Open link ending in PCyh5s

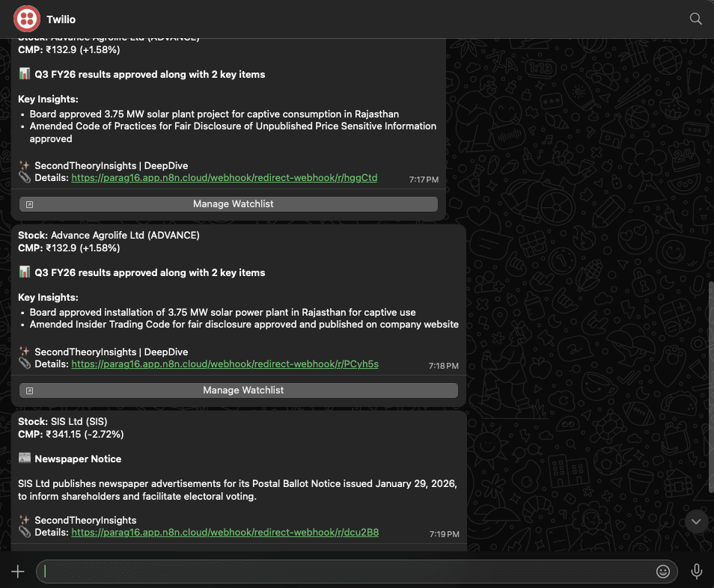(x=225, y=364)
